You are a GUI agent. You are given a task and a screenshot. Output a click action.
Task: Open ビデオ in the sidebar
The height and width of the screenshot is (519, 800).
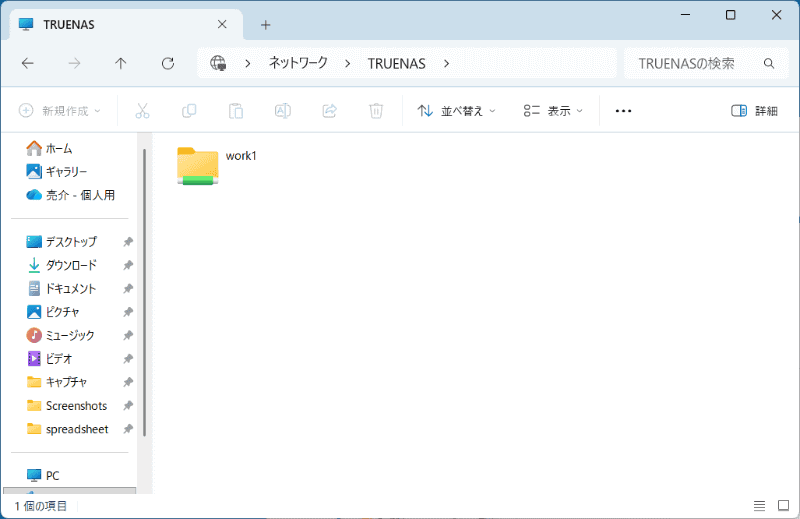pos(49,359)
